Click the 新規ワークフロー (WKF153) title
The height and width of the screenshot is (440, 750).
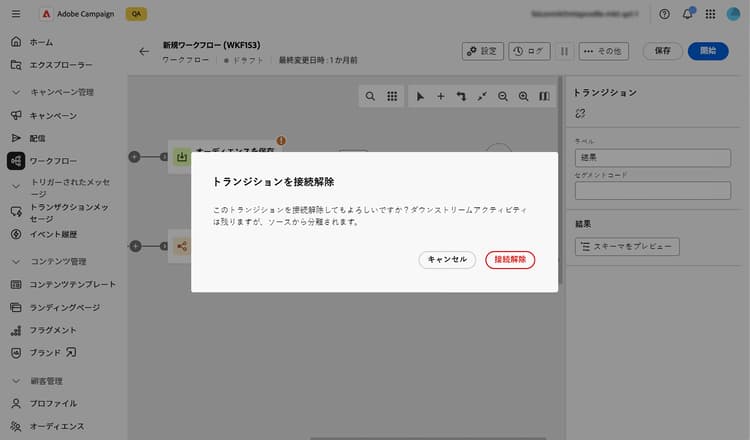click(211, 45)
